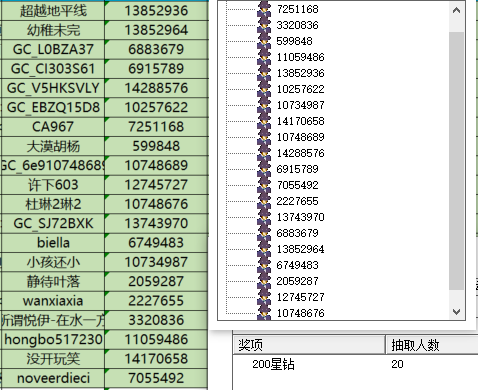Image resolution: width=478 pixels, height=390 pixels.
Task: Select the 200星钻 prize row
Action: coord(355,364)
